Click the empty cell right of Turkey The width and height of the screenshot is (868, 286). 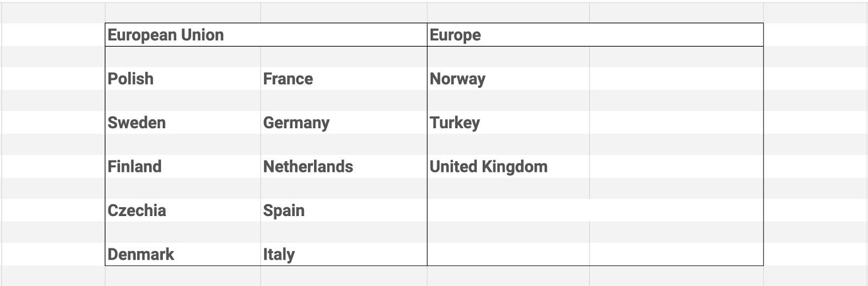point(676,123)
